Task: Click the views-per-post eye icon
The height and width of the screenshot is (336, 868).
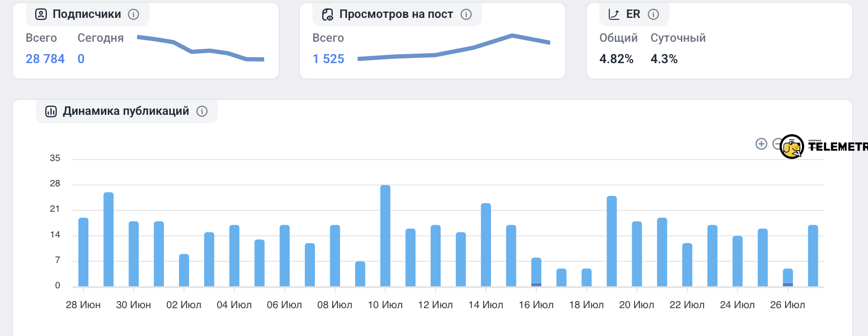Action: (328, 14)
